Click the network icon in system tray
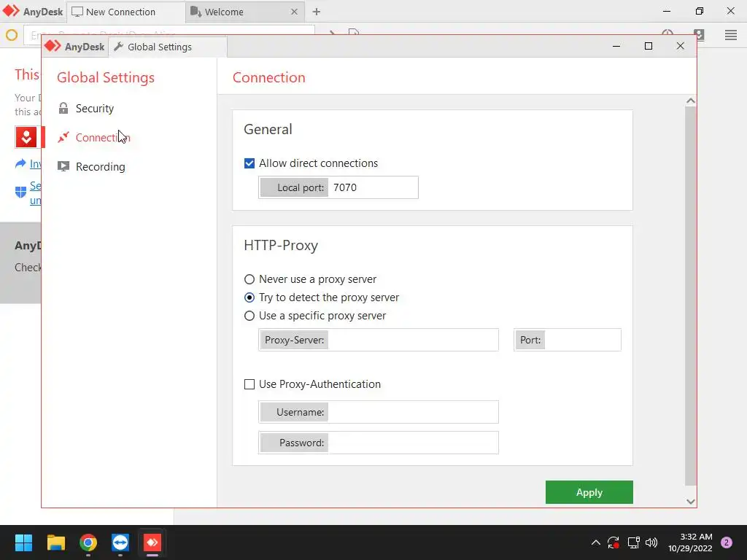The width and height of the screenshot is (747, 560). click(633, 542)
